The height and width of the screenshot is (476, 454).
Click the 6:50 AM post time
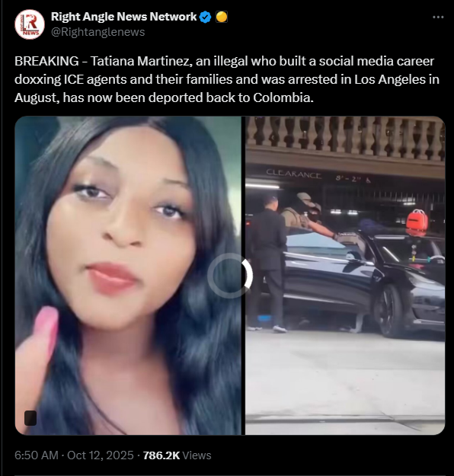37,455
